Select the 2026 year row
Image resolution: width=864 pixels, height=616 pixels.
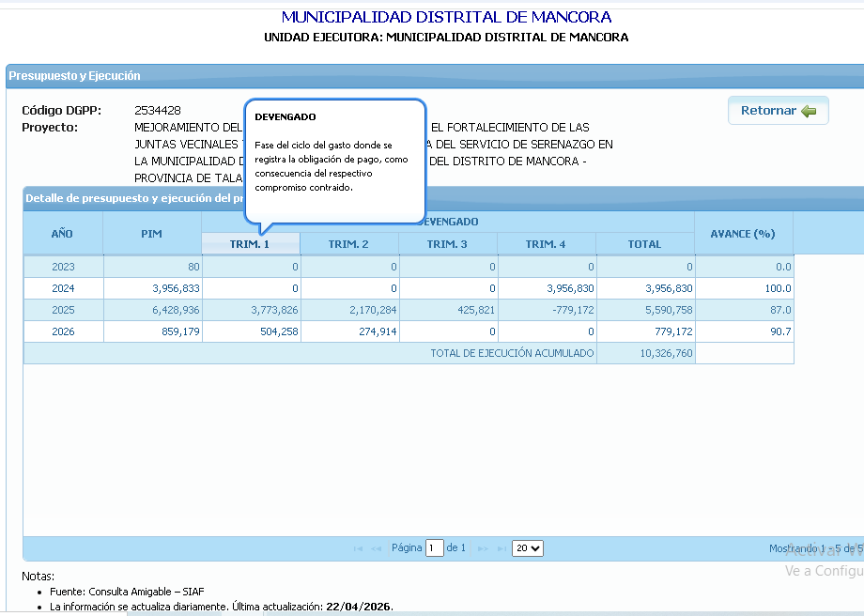point(63,331)
